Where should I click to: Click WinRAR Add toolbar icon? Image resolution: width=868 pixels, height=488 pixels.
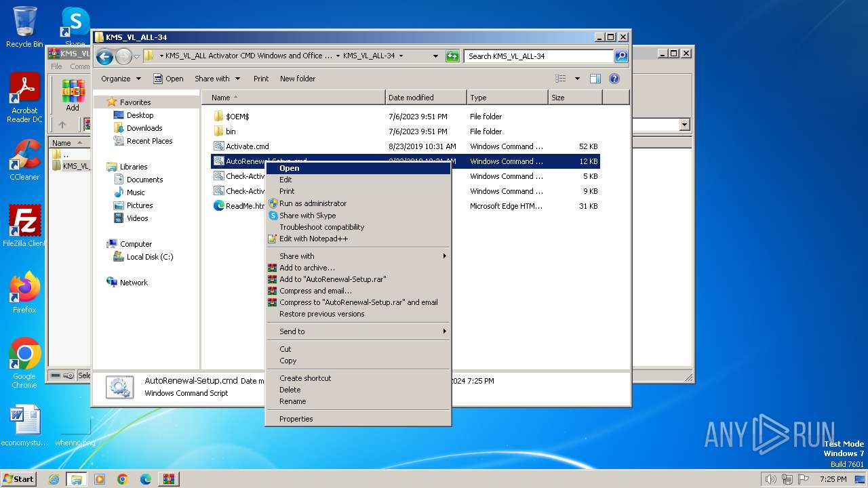(x=73, y=96)
